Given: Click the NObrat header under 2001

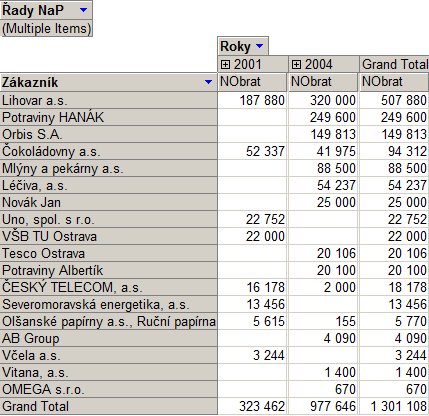Looking at the screenshot, I should point(252,82).
